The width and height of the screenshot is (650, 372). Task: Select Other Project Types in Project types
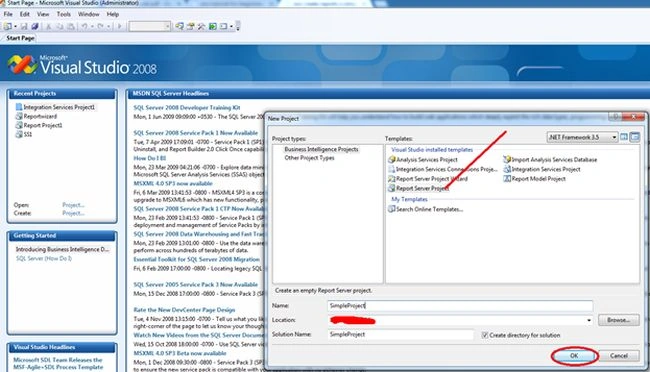tap(309, 158)
